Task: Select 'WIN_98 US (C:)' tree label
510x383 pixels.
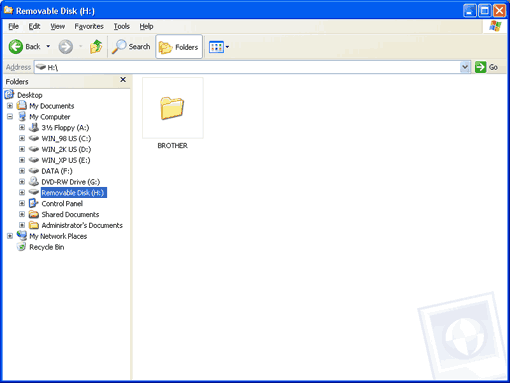Action: click(66, 138)
